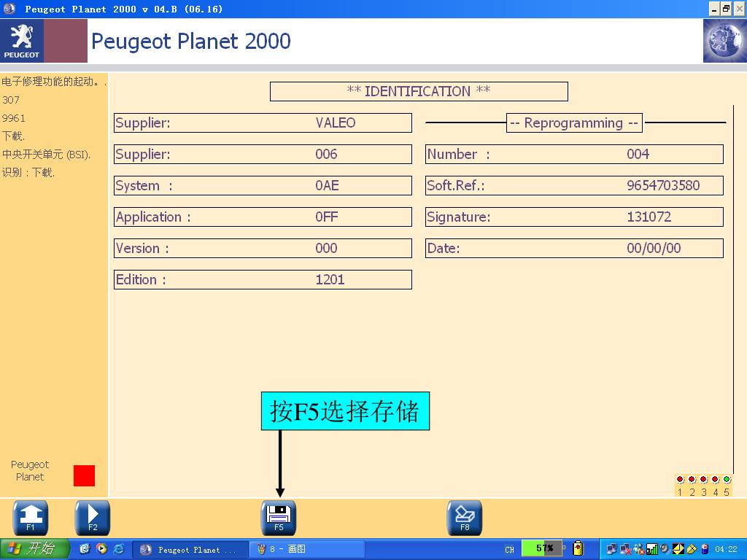Click the IDENTIFICATION header box
This screenshot has width=747, height=560.
pos(419,91)
